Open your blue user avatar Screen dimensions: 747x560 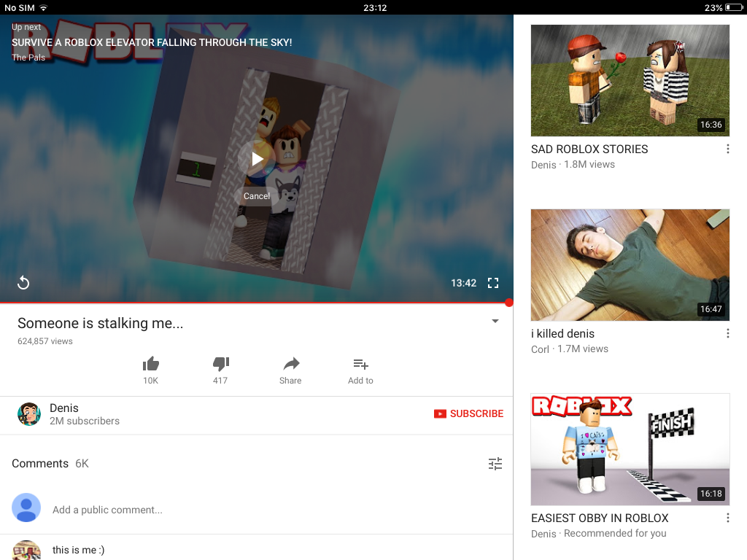pyautogui.click(x=26, y=507)
